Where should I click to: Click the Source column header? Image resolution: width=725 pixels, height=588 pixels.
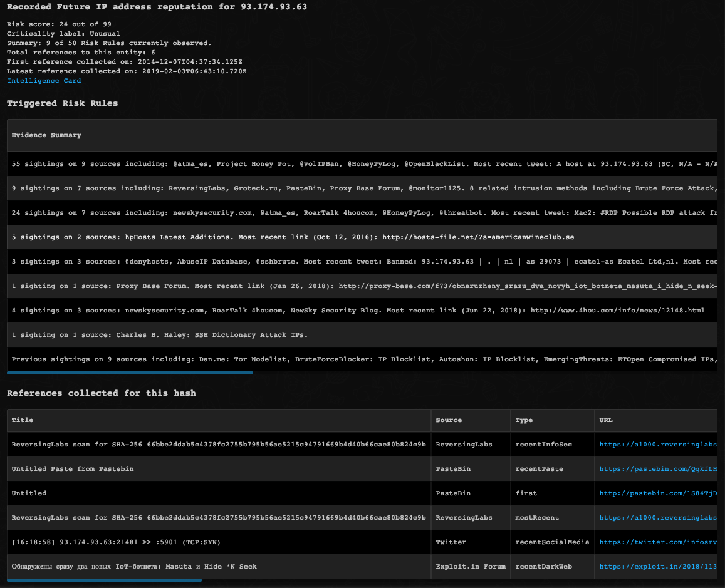click(x=449, y=420)
